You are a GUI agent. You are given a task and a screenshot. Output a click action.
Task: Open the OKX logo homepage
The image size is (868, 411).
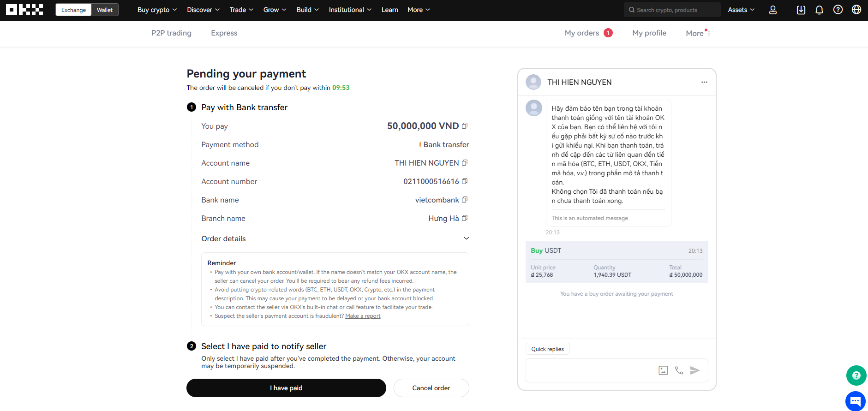(24, 10)
